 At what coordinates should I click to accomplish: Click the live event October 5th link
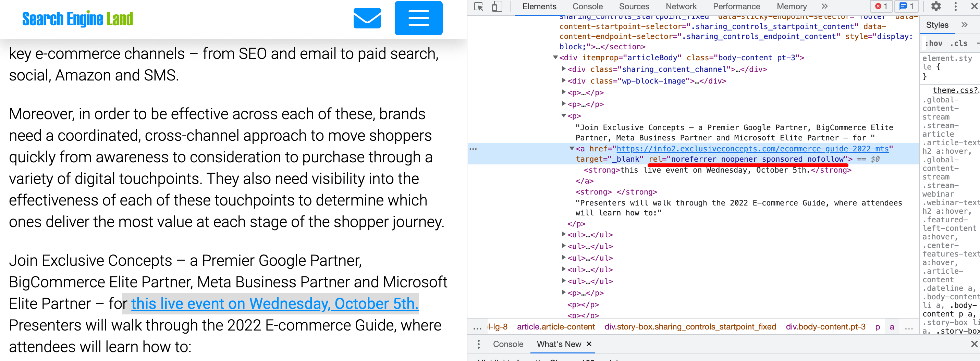coord(275,303)
